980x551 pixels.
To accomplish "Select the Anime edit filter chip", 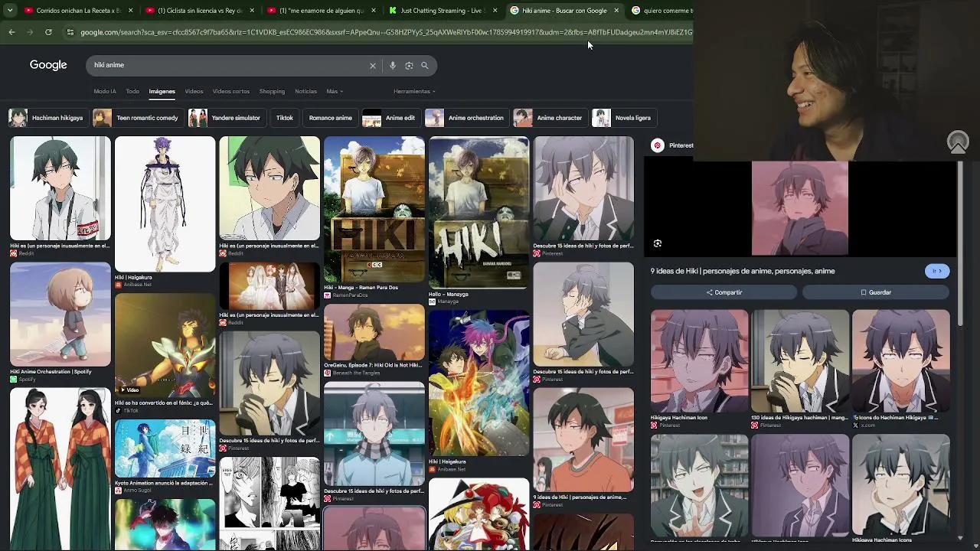I will click(x=390, y=118).
